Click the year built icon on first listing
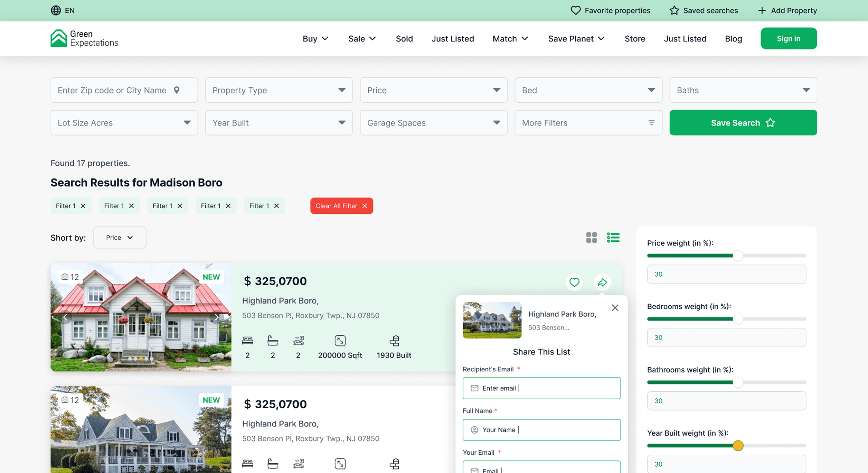 point(394,341)
